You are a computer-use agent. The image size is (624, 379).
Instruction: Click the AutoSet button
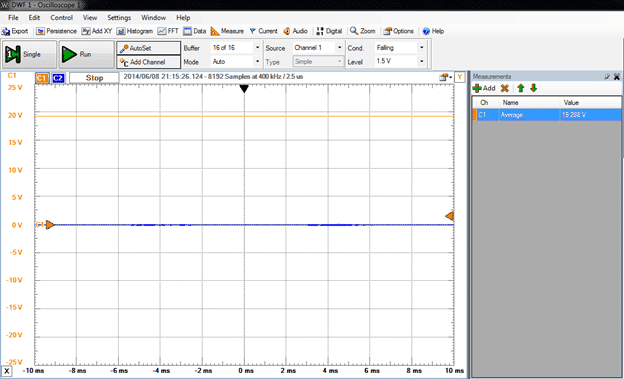(x=148, y=48)
